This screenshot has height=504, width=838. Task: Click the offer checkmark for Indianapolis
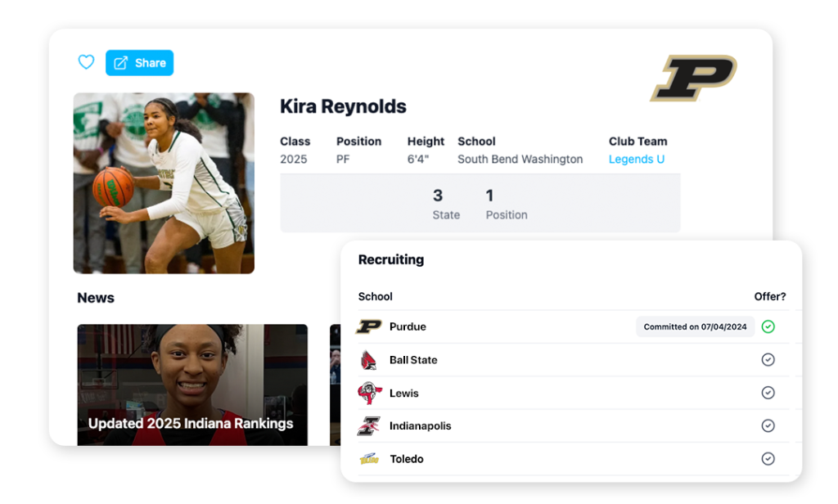pyautogui.click(x=768, y=426)
